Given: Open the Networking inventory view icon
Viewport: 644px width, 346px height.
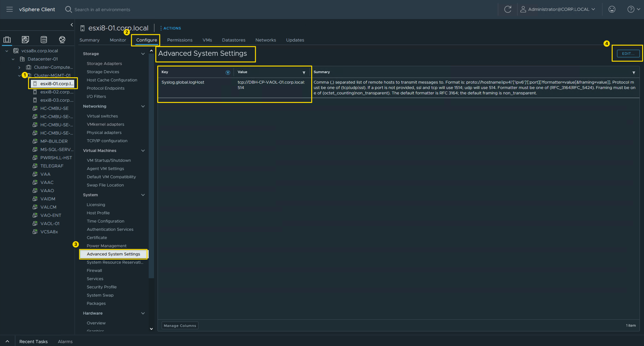Looking at the screenshot, I should (62, 40).
